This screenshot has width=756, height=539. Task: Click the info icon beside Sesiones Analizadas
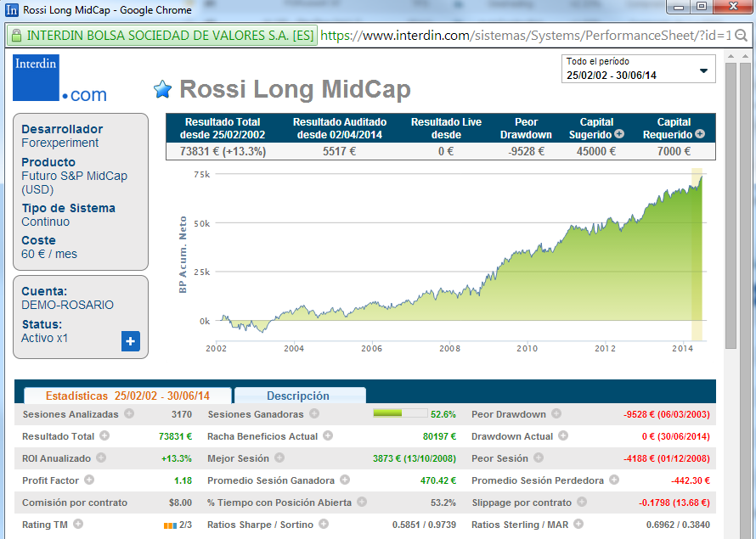129,413
